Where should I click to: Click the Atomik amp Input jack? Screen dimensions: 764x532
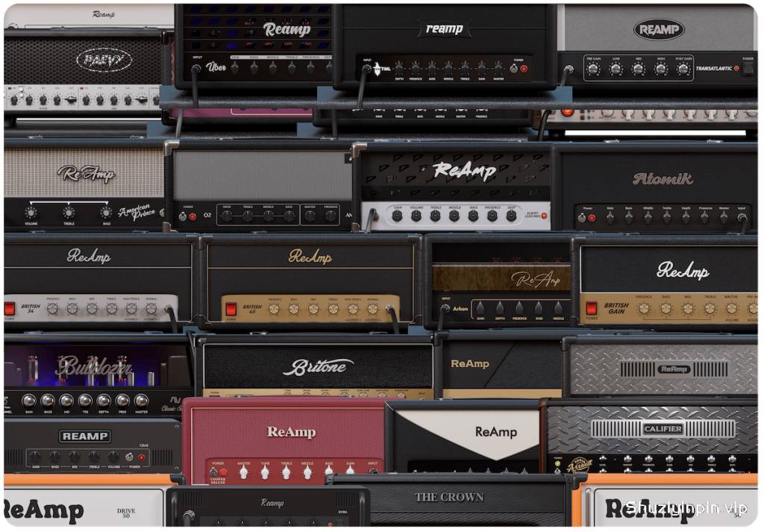pyautogui.click(x=742, y=218)
